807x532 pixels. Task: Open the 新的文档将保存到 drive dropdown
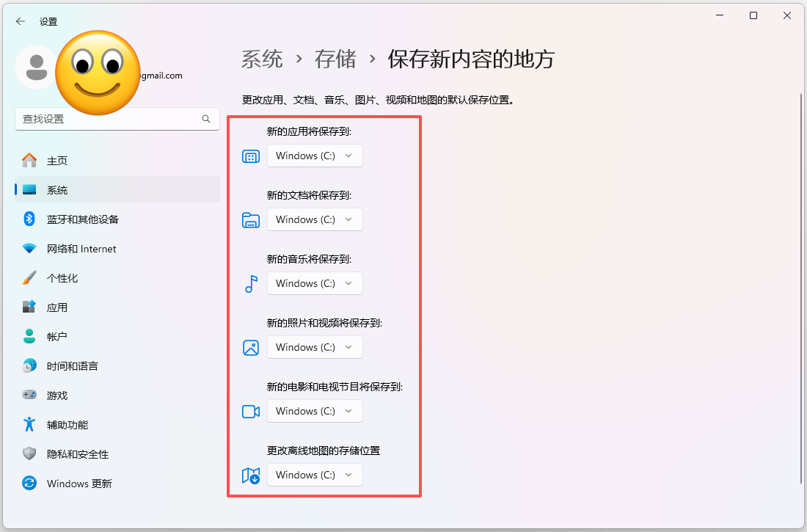[x=315, y=219]
